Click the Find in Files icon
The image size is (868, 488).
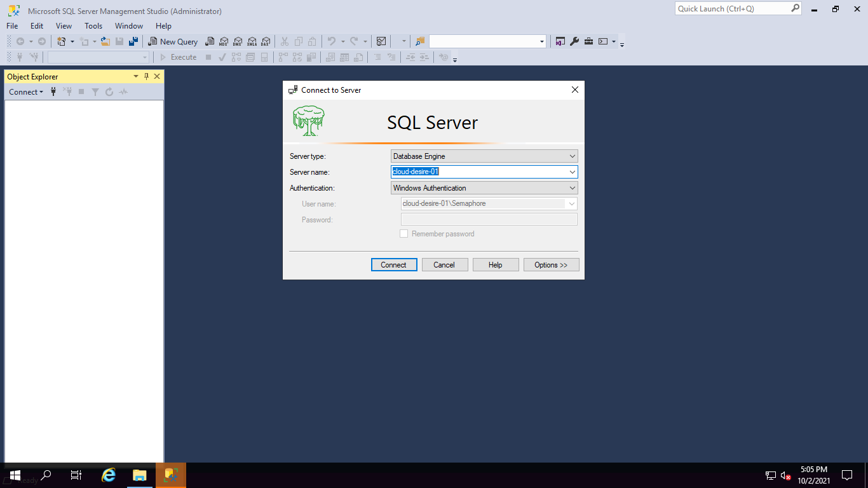coord(420,41)
